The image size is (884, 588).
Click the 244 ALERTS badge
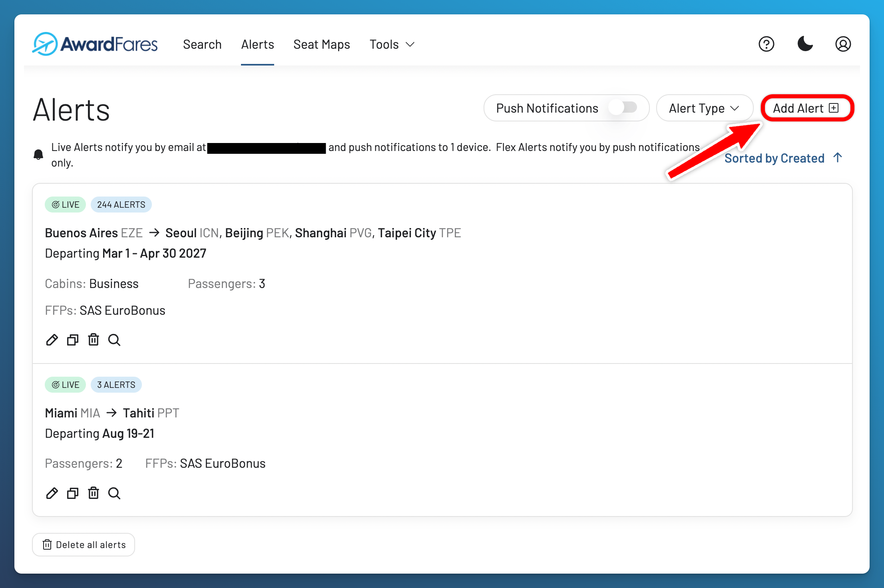click(121, 205)
